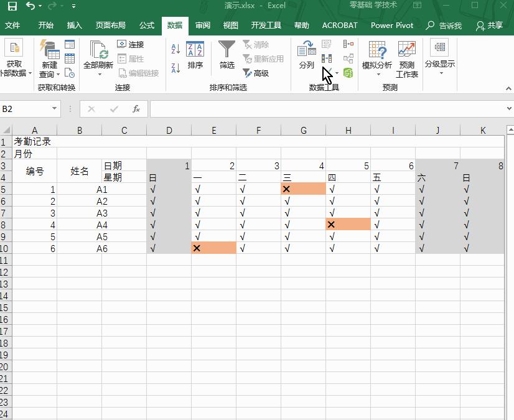Sort ascending with the A-Z icon

[x=175, y=49]
